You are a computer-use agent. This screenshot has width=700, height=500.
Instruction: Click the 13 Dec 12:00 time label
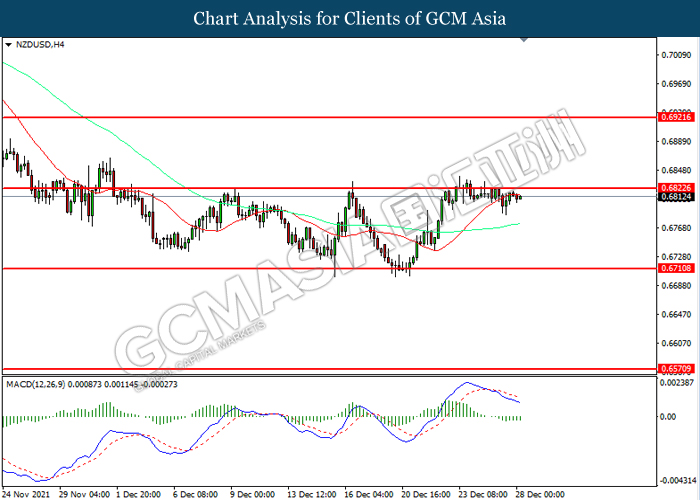click(312, 494)
